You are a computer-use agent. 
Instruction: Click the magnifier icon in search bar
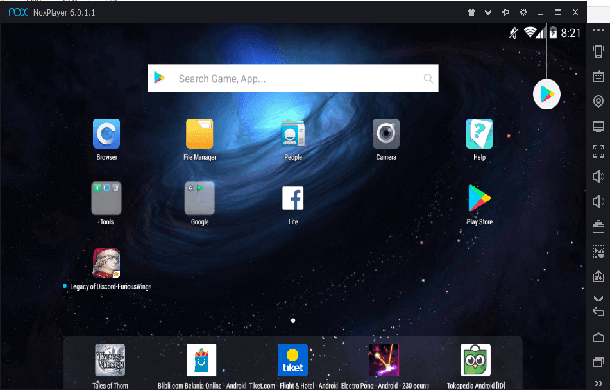[428, 78]
